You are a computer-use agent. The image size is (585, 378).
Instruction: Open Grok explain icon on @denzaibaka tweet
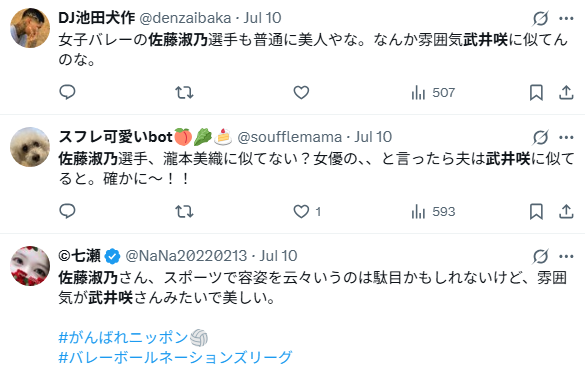(x=540, y=18)
